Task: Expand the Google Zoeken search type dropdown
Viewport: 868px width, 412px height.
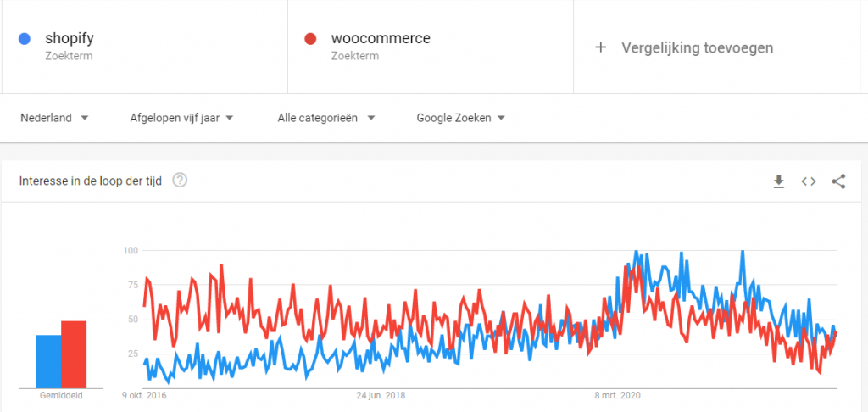Action: [x=460, y=118]
